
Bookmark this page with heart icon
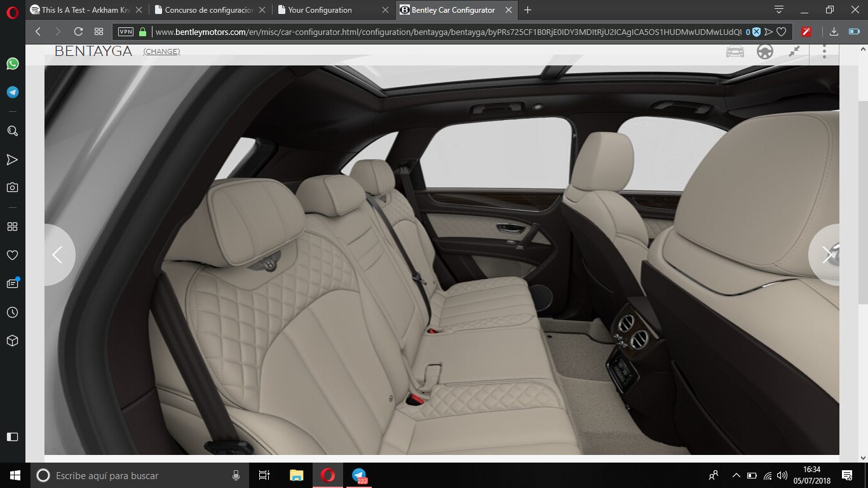pyautogui.click(x=782, y=32)
